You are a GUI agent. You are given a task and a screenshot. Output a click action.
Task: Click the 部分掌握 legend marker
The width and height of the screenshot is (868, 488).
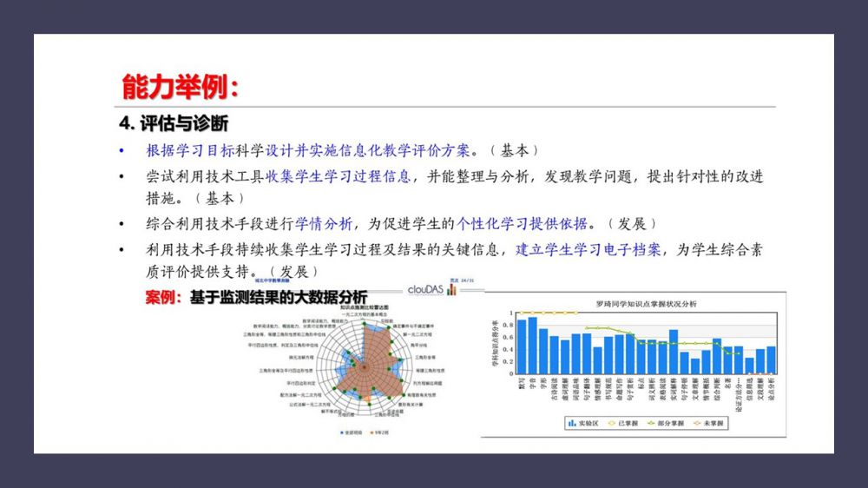coord(654,423)
